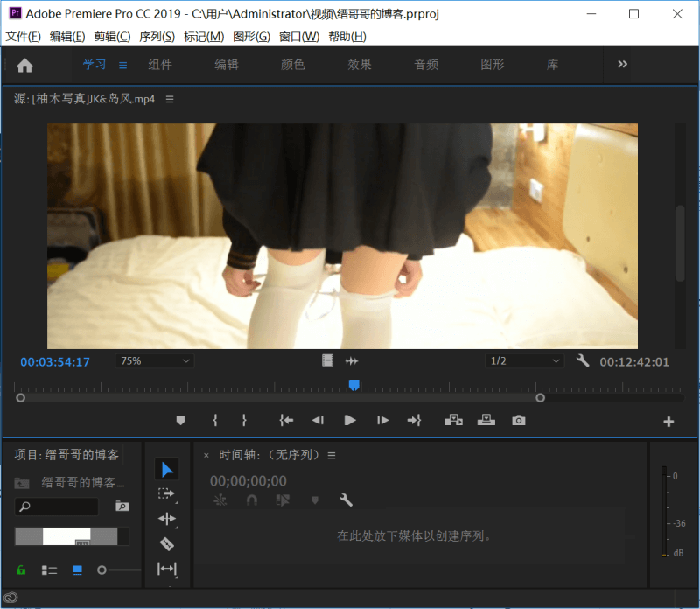Viewport: 700px width, 609px height.
Task: Select the Razor tool
Action: tap(167, 543)
